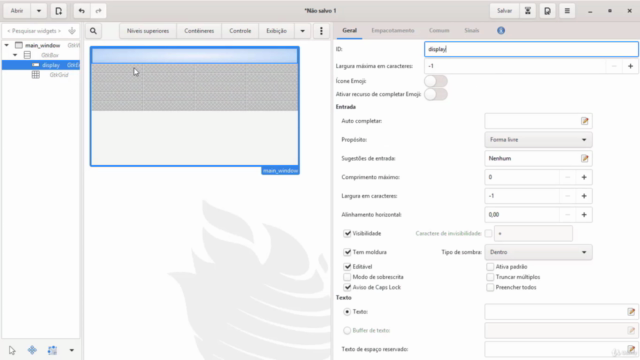Increase Comprimento máximo value
This screenshot has height=360, width=640.
584,177
